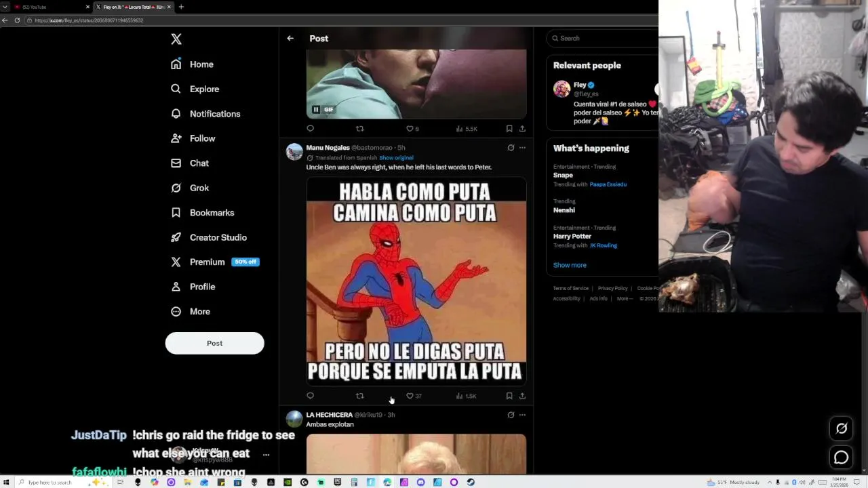Bookmark Manu Nogales' post
Image resolution: width=868 pixels, height=488 pixels.
tap(509, 396)
